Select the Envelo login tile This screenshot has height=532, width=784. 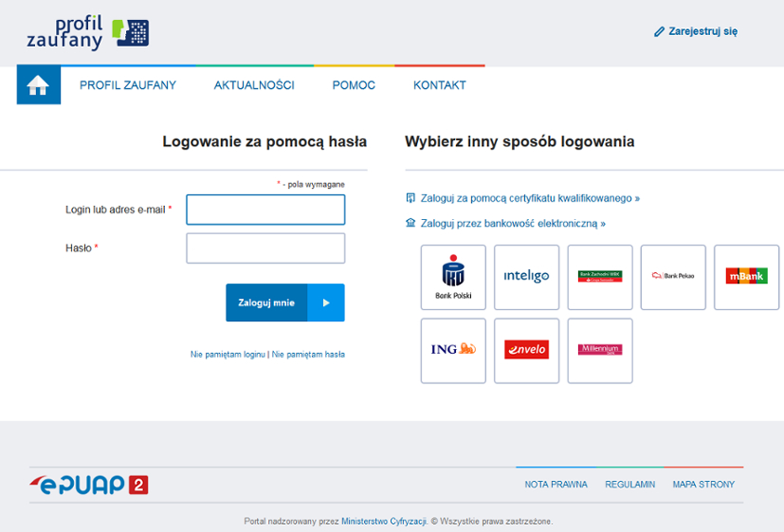pos(526,351)
